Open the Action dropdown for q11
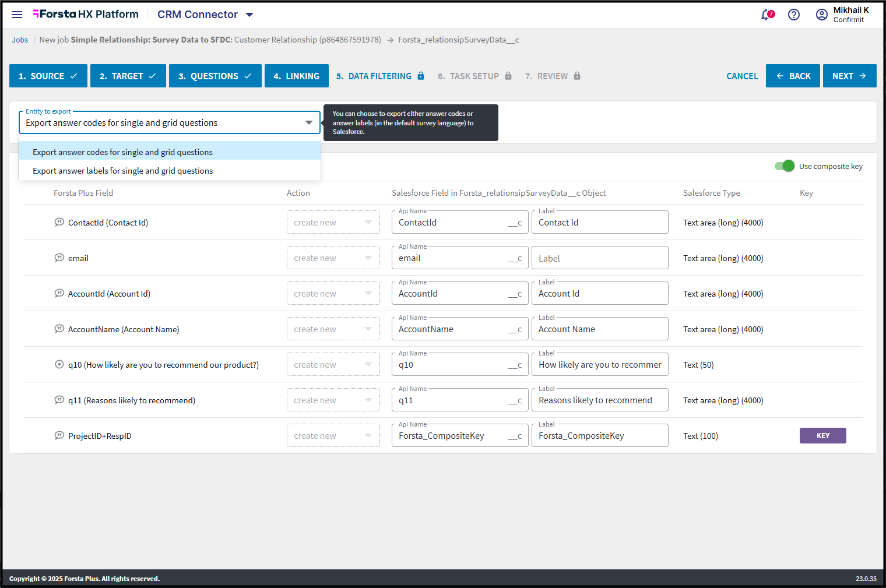 click(x=333, y=400)
